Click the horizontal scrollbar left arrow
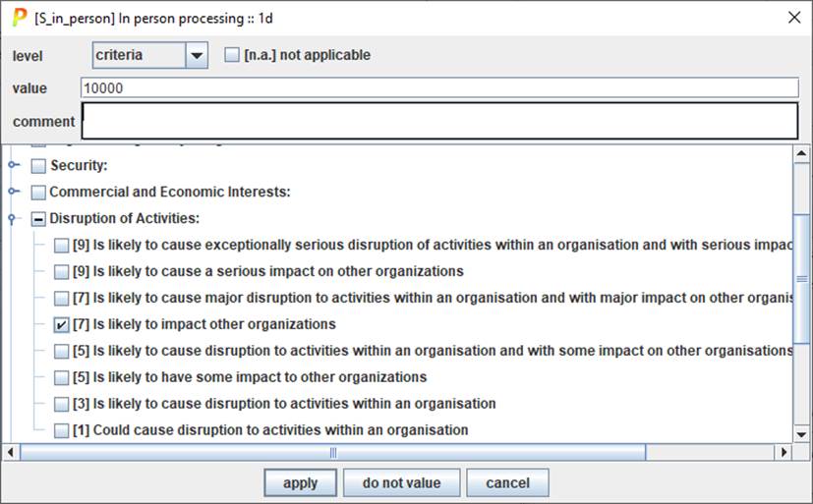Image resolution: width=813 pixels, height=504 pixels. click(x=11, y=452)
